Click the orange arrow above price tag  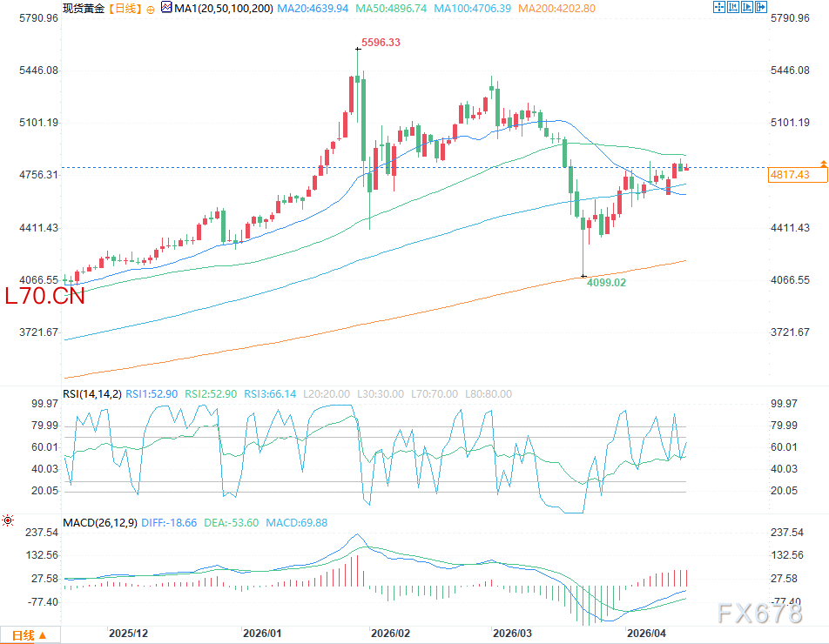[823, 164]
